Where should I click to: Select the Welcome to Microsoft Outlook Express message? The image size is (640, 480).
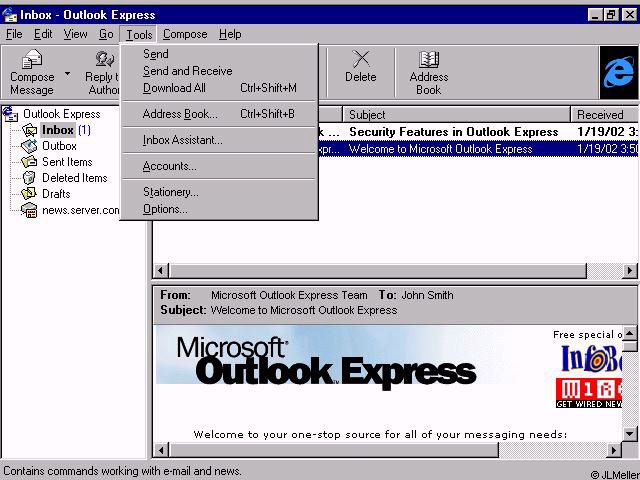click(x=478, y=149)
